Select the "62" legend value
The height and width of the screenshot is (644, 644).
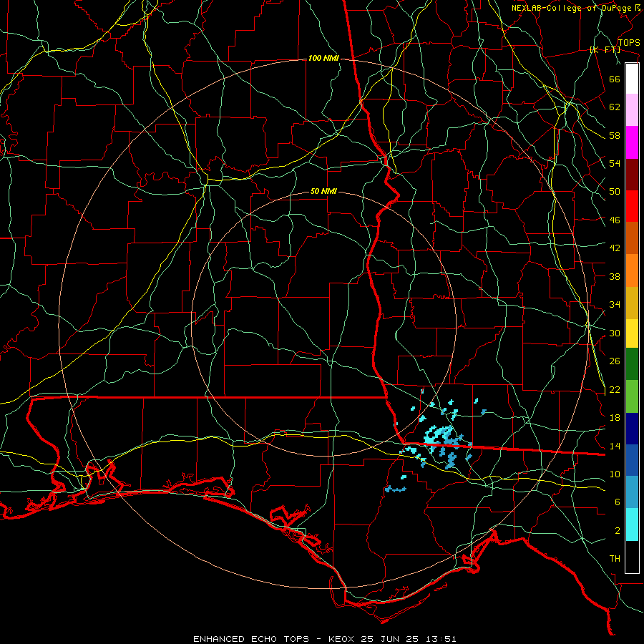pyautogui.click(x=615, y=107)
